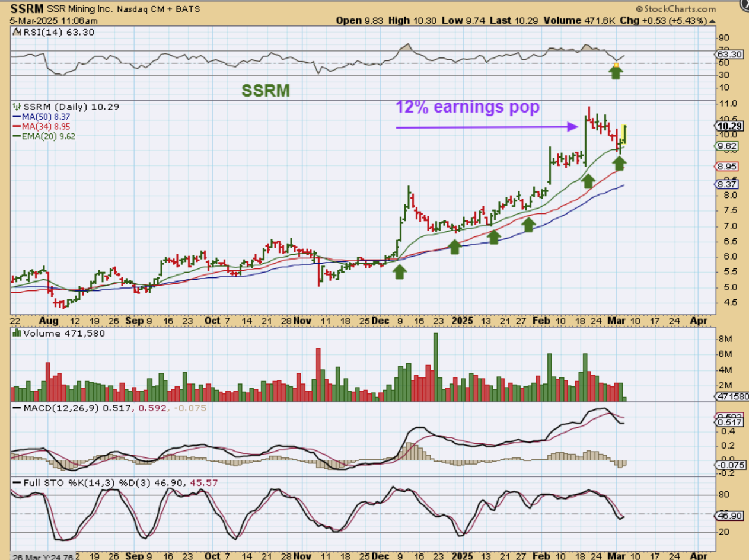Click the 9.62 EMA price tag on right axis
Screen dimensions: 749x560
727,146
